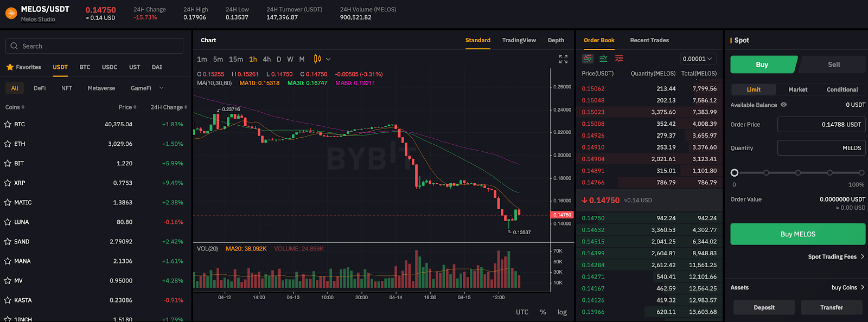Viewport: 868px width, 322px height.
Task: Sort coin list by 24H Change
Action: tap(169, 107)
